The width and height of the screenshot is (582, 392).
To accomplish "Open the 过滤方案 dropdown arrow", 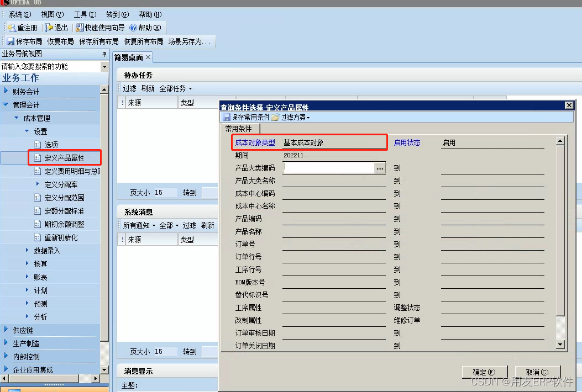I will point(308,118).
